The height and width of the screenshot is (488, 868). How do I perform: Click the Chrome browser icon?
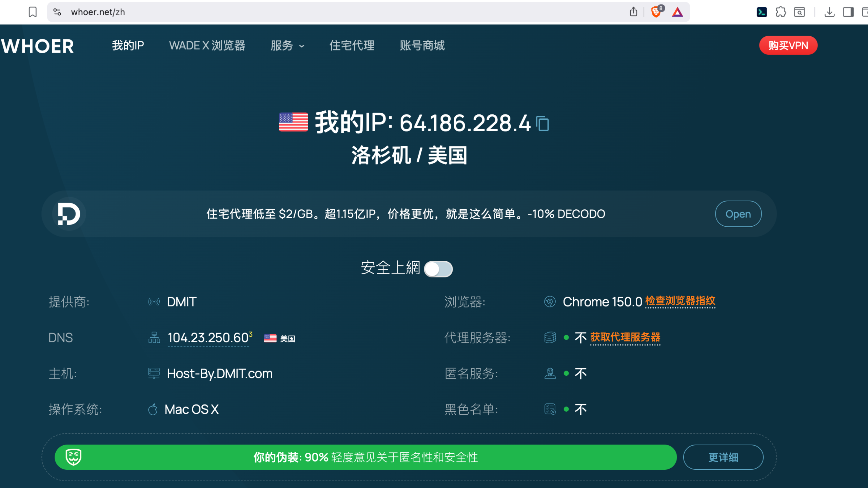pos(550,302)
